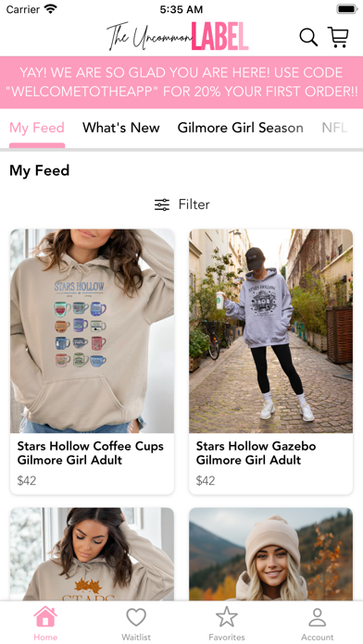
Task: Tap the Home icon in bottom bar
Action: pos(45,617)
